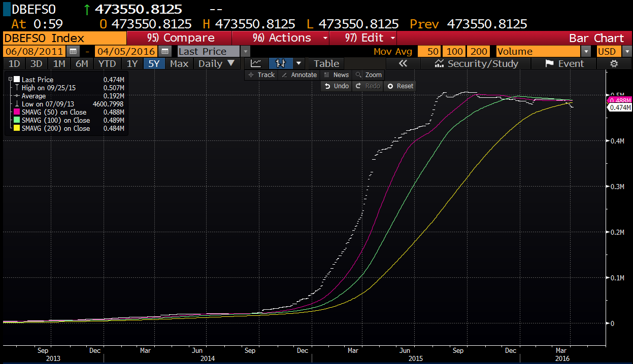633x364 pixels.
Task: Open chart settings gear icon
Action: coord(614,63)
